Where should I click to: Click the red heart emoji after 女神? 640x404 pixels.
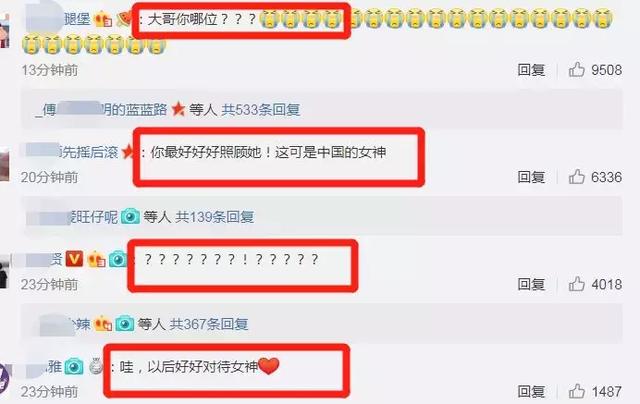click(x=269, y=366)
